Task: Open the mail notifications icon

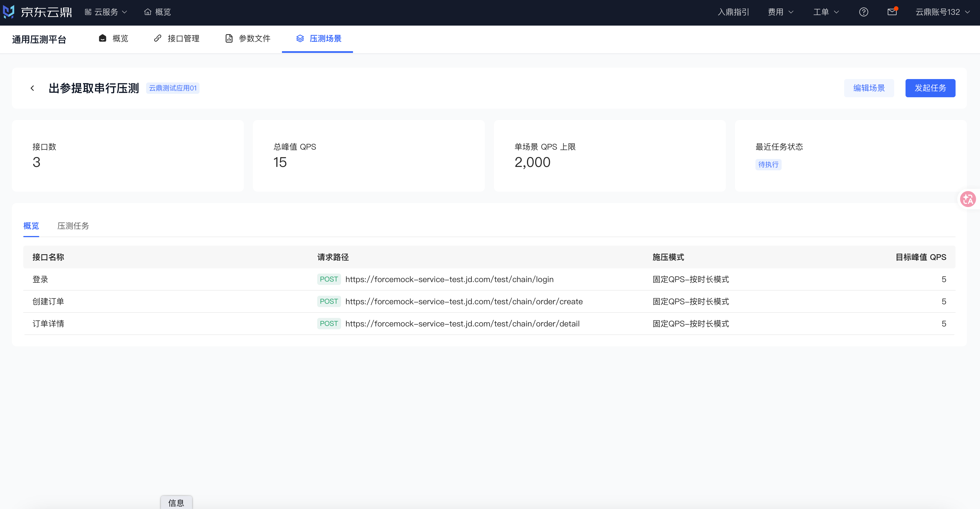Action: coord(892,12)
